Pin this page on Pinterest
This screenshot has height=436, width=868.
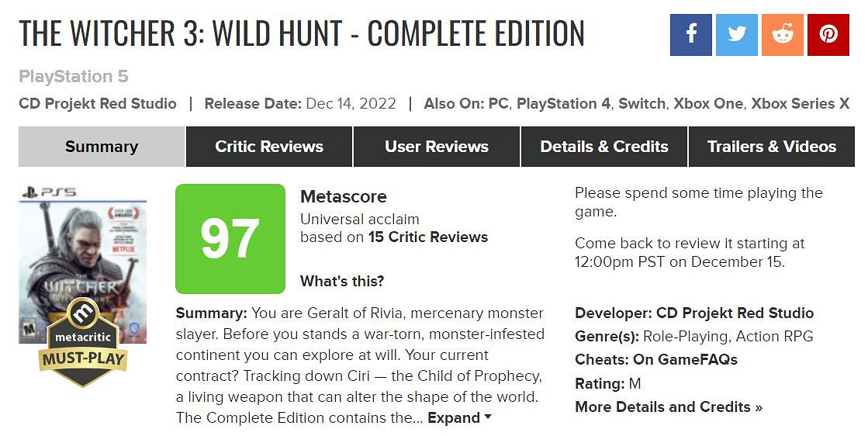point(828,35)
